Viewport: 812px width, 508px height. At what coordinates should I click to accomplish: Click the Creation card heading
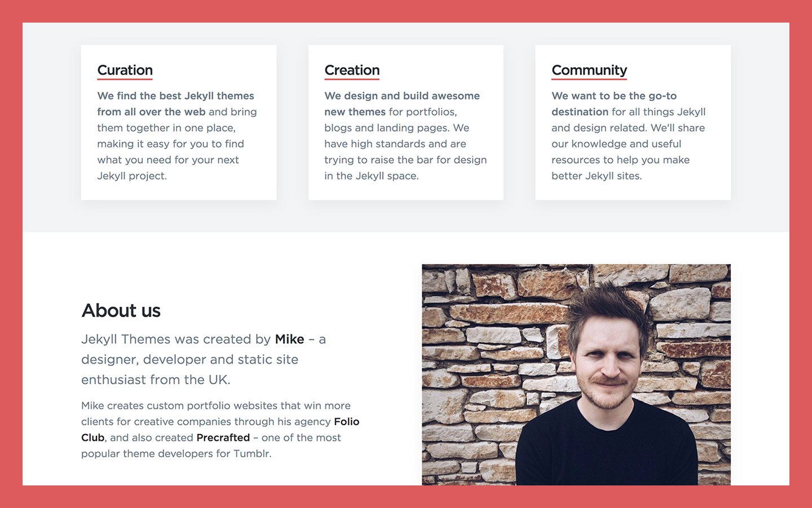click(x=352, y=70)
